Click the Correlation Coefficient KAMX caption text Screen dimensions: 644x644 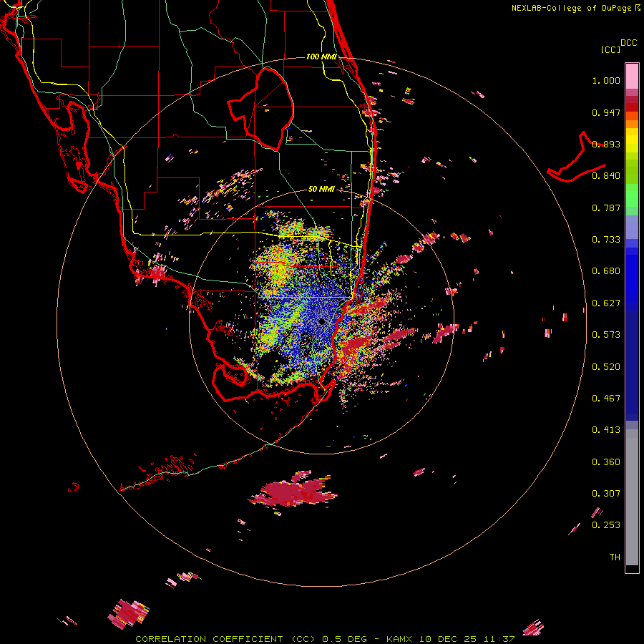coord(325,639)
